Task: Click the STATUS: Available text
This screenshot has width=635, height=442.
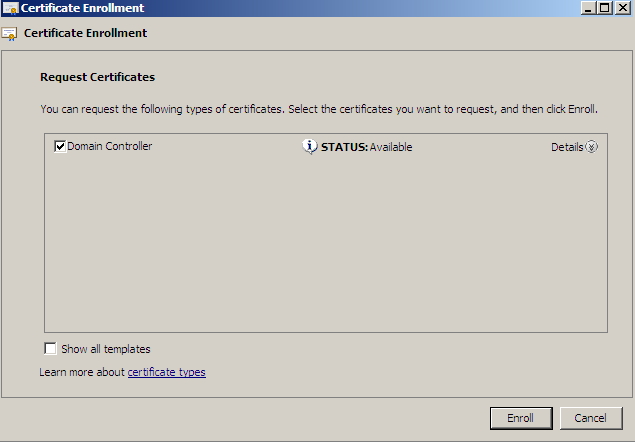Action: (x=366, y=147)
